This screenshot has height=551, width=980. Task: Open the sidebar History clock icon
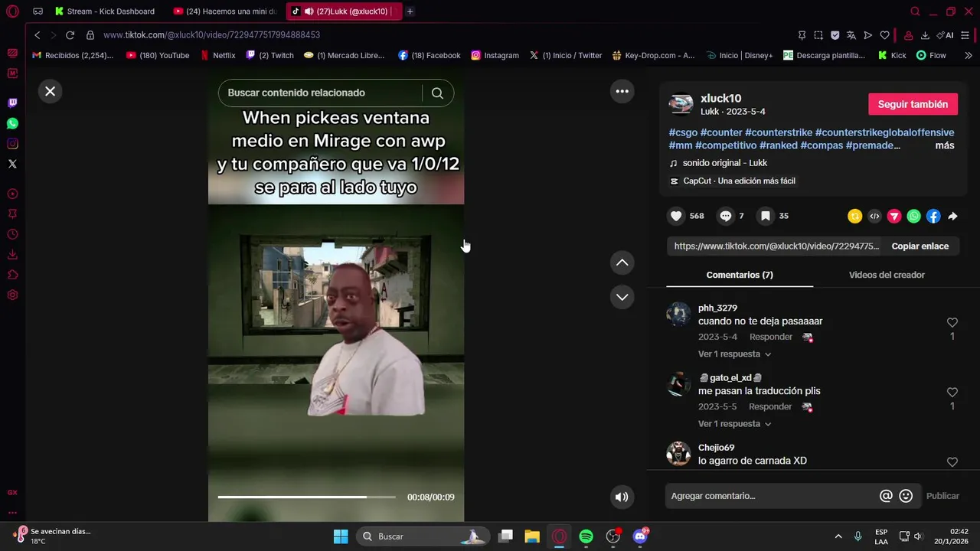point(12,234)
